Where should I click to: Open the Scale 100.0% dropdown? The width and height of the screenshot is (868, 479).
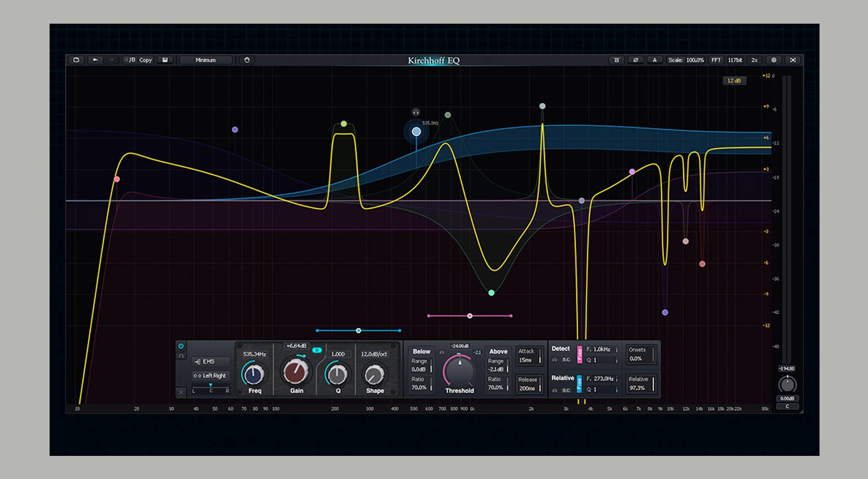click(686, 60)
